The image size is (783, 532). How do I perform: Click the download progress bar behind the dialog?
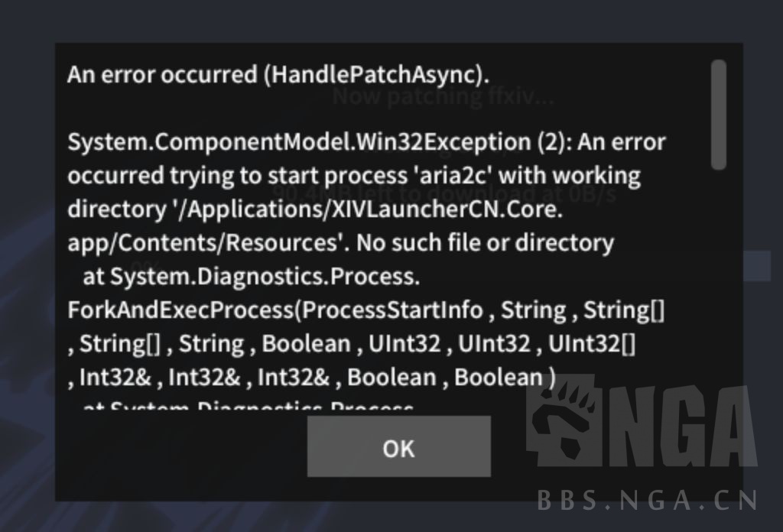[757, 266]
